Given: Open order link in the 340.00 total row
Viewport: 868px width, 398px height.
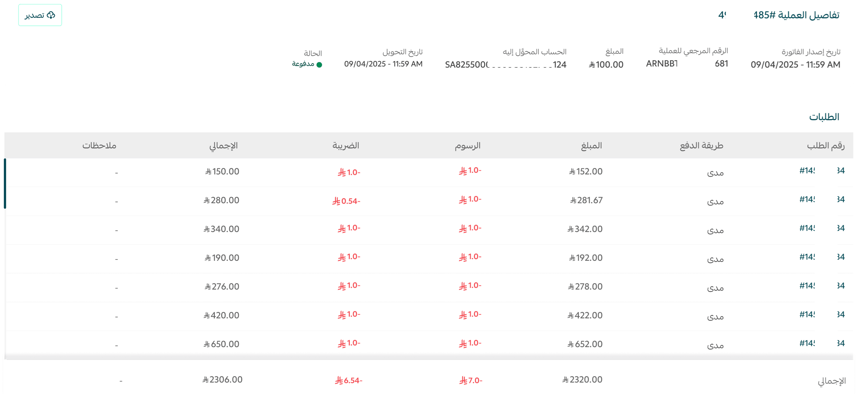Looking at the screenshot, I should pos(822,228).
